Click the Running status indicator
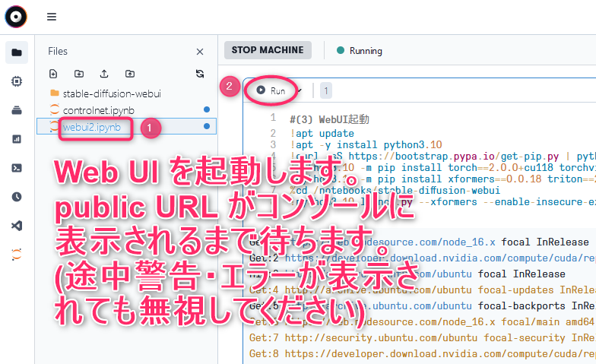This screenshot has width=596, height=364. pos(359,50)
